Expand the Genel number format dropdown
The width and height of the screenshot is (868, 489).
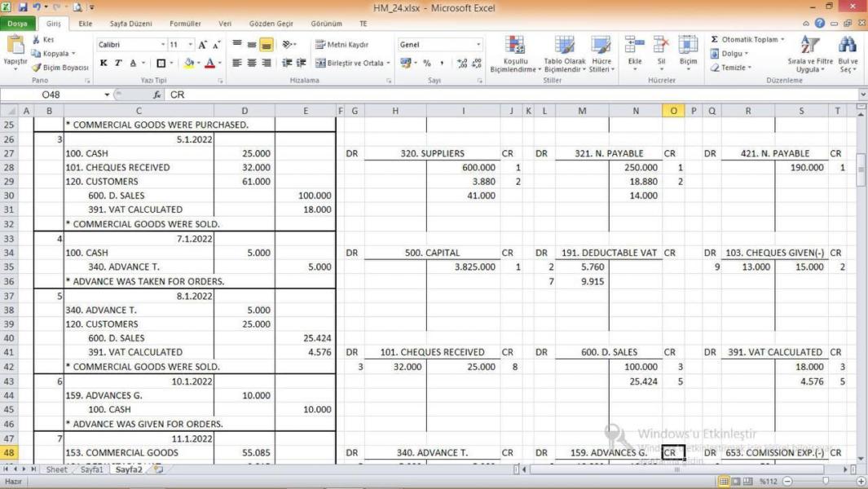coord(478,45)
